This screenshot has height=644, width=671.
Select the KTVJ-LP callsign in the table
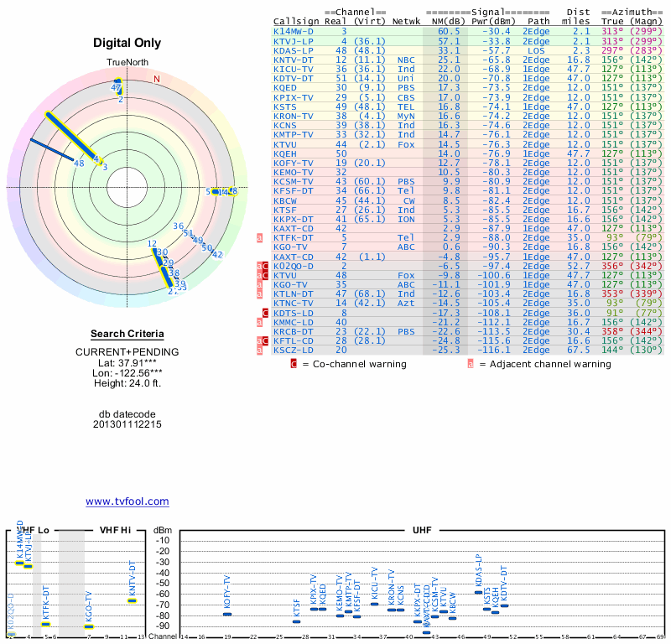click(294, 41)
